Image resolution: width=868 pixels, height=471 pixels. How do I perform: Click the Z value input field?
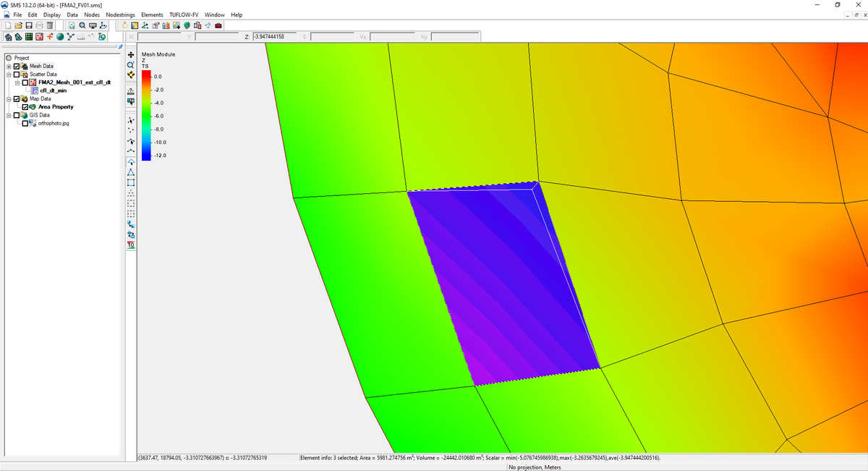276,37
